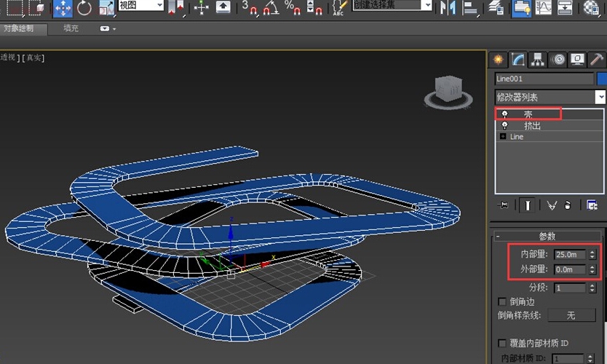Toggle percent snap icon
607x364 pixels.
tap(293, 8)
